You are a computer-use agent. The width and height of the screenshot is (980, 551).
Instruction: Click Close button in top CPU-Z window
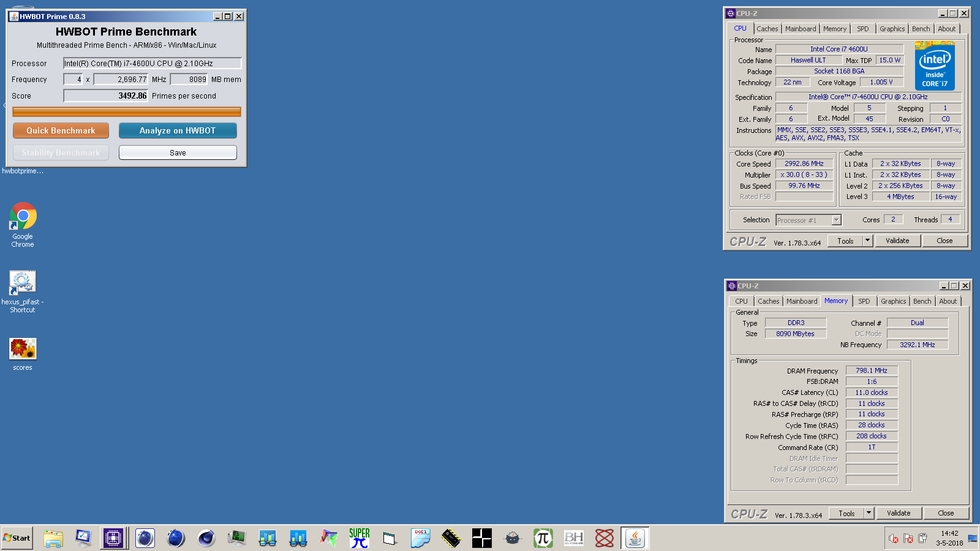(944, 241)
